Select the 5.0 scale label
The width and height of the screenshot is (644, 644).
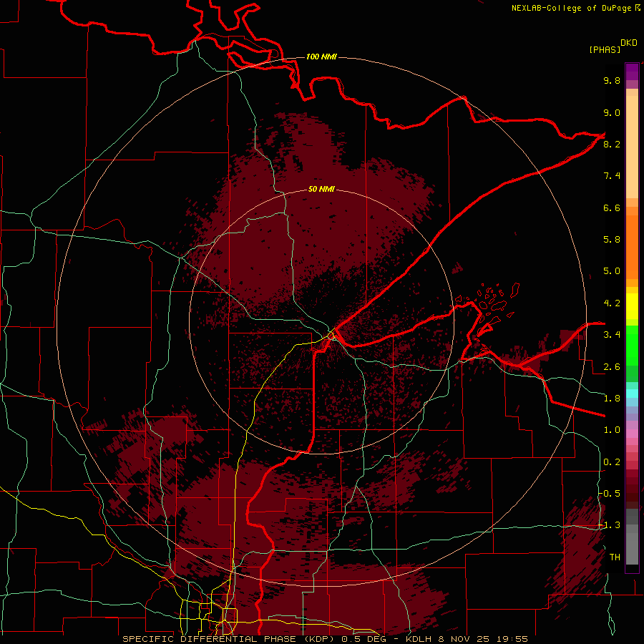pos(612,271)
